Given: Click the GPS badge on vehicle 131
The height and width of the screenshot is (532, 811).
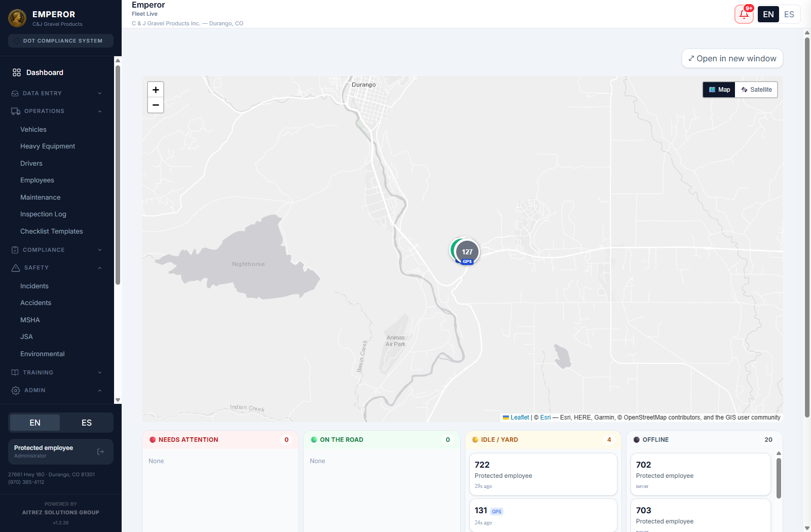Looking at the screenshot, I should [497, 511].
